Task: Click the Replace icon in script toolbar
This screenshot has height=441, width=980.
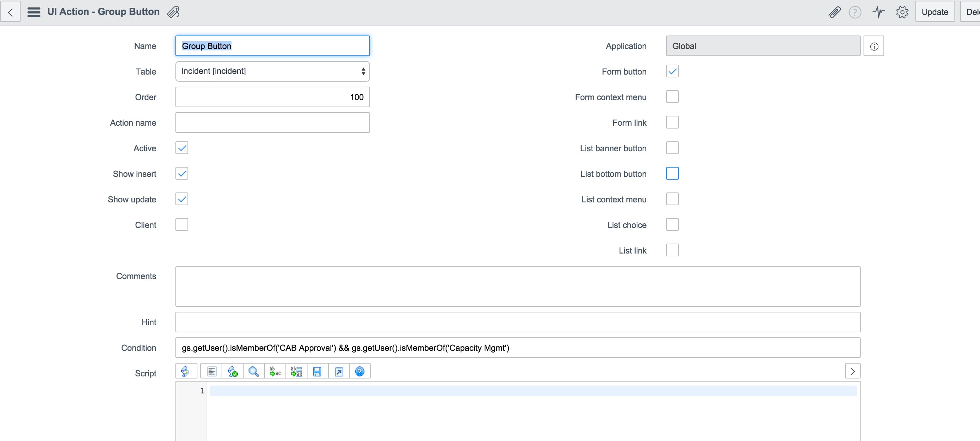Action: tap(275, 371)
